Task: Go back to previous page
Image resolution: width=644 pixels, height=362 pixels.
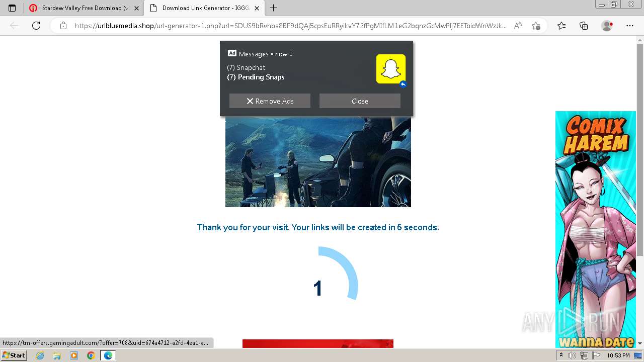Action: click(14, 26)
